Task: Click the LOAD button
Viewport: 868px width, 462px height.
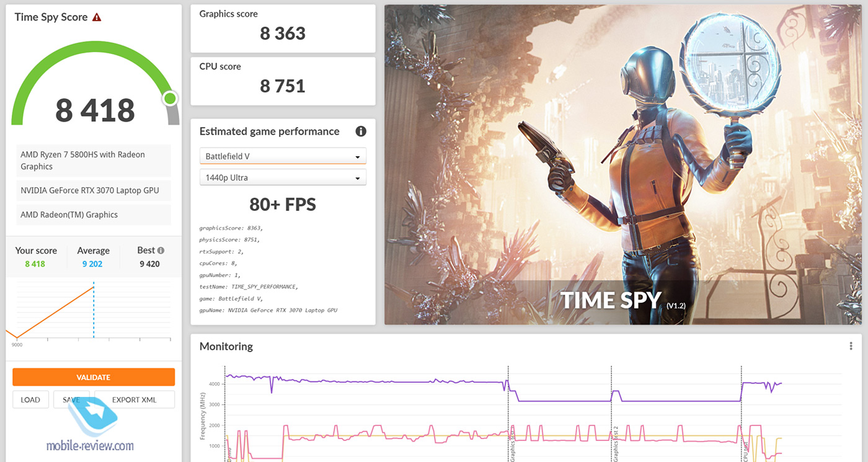Action: point(30,399)
